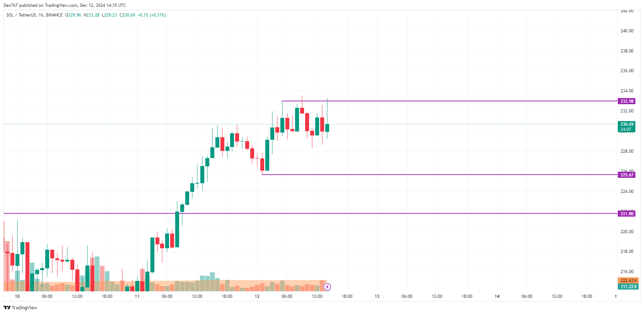
Task: Click the high value H233.28 in legend
Action: (91, 15)
